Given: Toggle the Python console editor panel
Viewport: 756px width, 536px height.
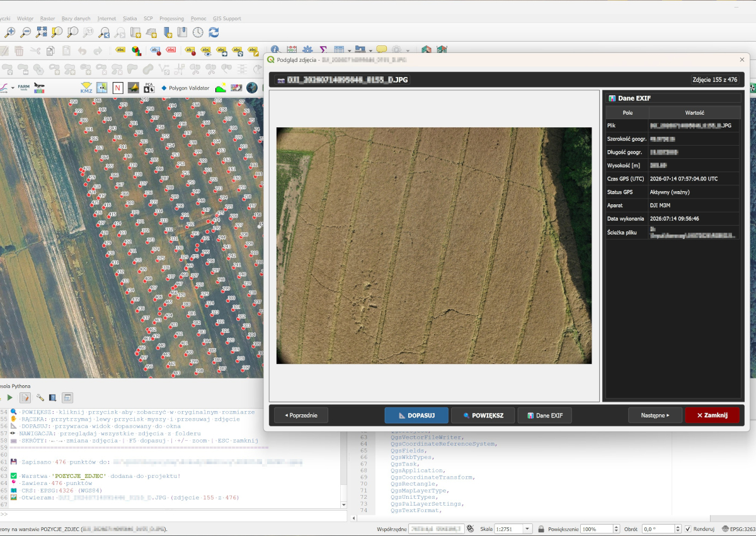Looking at the screenshot, I should tap(25, 398).
